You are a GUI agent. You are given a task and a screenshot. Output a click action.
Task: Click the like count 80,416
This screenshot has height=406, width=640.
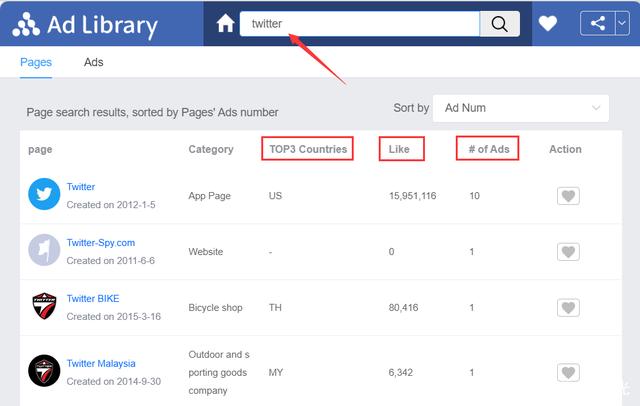[x=403, y=308]
